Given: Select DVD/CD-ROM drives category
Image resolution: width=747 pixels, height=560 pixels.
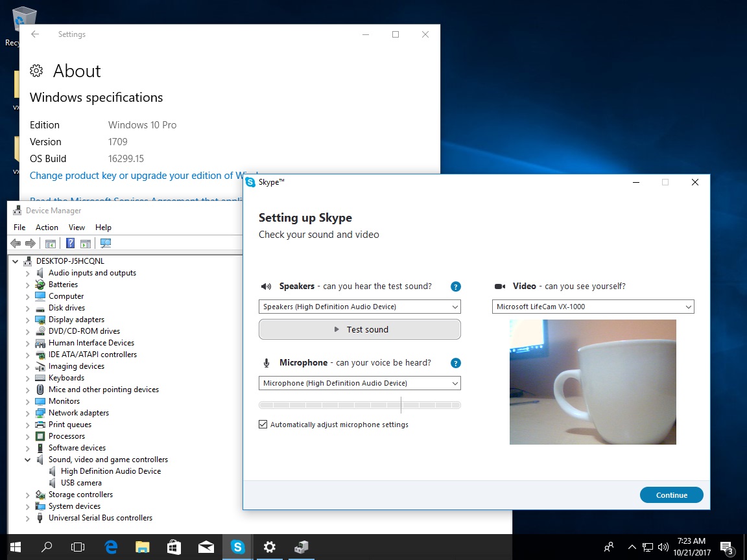Looking at the screenshot, I should coord(84,331).
